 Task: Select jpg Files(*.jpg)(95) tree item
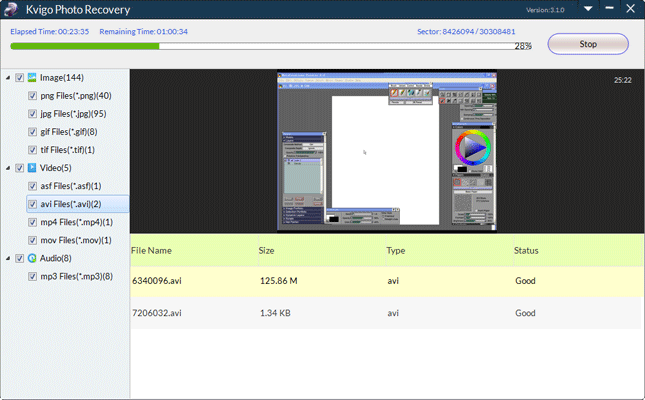point(73,114)
